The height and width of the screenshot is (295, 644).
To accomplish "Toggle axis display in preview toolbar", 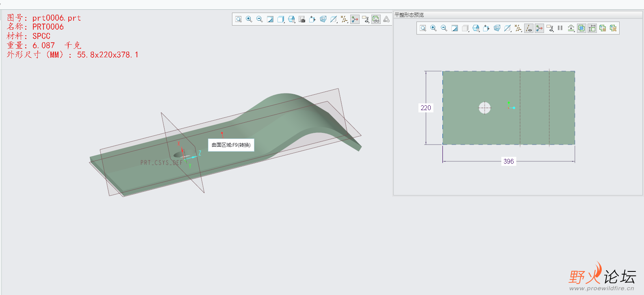I will pyautogui.click(x=529, y=28).
